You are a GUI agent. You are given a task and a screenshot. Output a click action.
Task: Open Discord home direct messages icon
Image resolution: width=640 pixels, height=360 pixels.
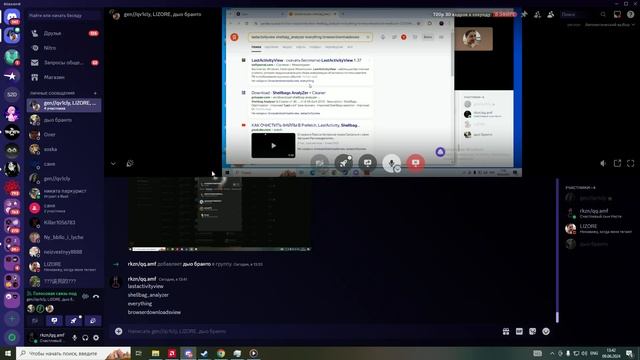pyautogui.click(x=12, y=17)
